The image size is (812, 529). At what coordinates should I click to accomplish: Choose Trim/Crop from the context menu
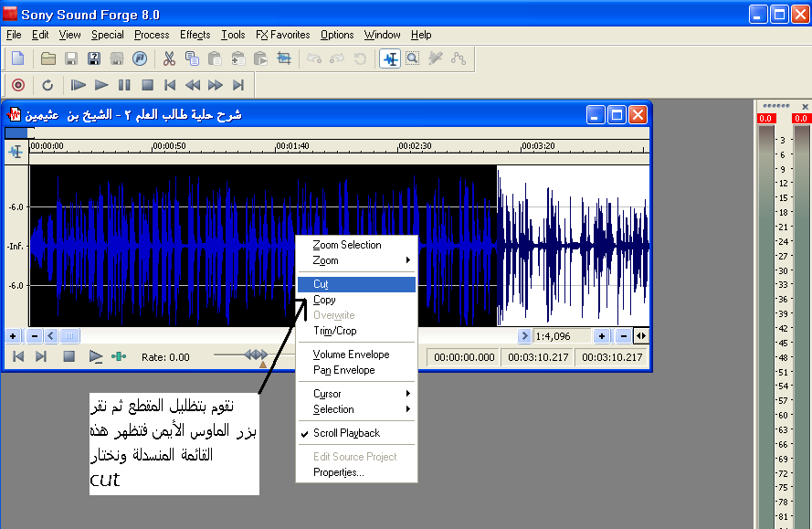click(x=356, y=331)
